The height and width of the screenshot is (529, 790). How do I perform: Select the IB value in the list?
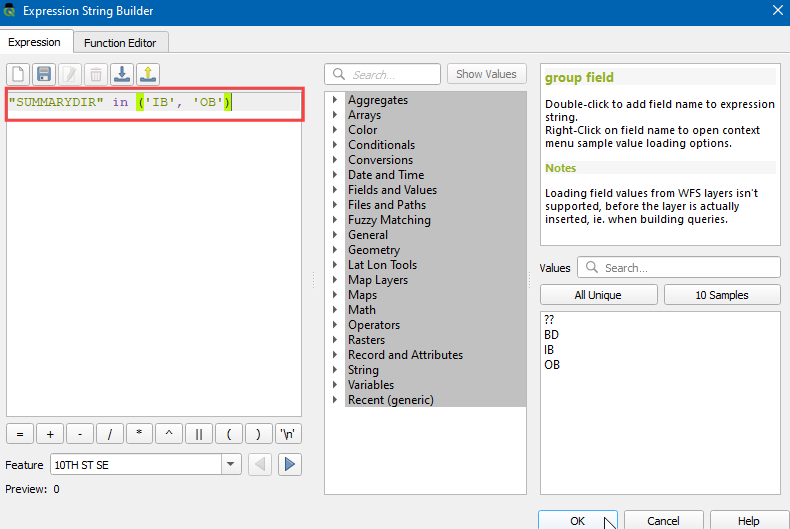tap(550, 350)
